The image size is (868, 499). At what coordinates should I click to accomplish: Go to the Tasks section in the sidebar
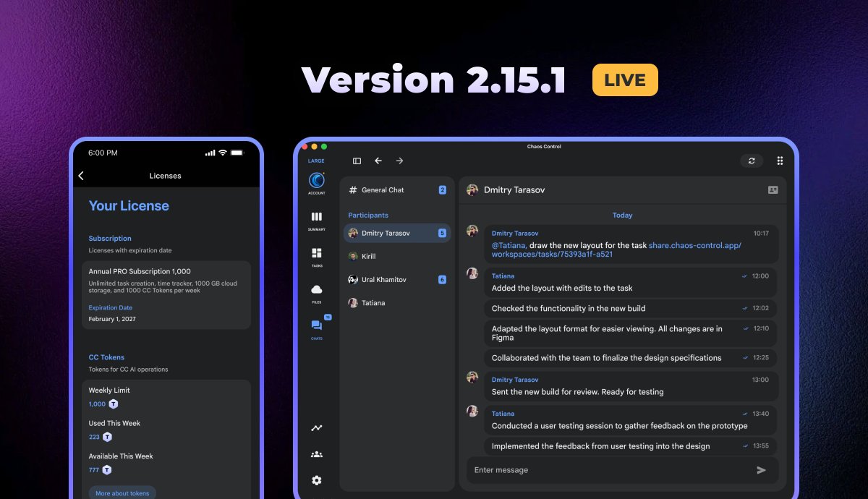coord(316,256)
